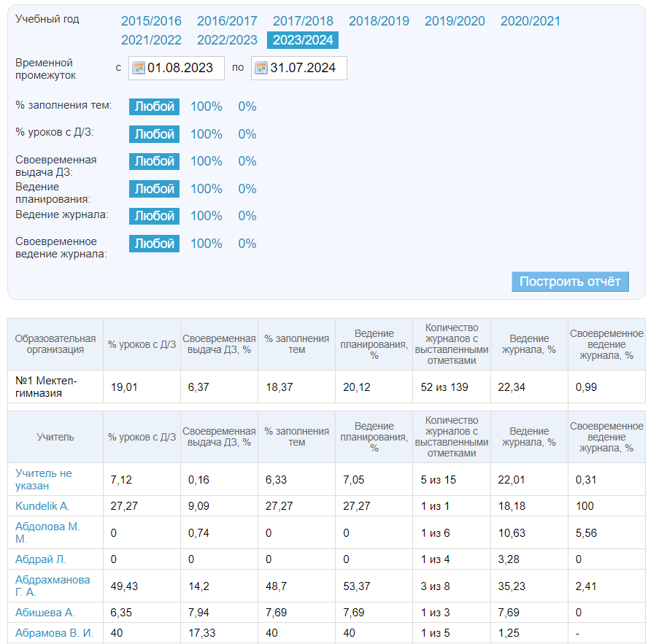656x644 pixels.
Task: Set '% уроков с Д/З' to Любой
Action: (x=154, y=134)
